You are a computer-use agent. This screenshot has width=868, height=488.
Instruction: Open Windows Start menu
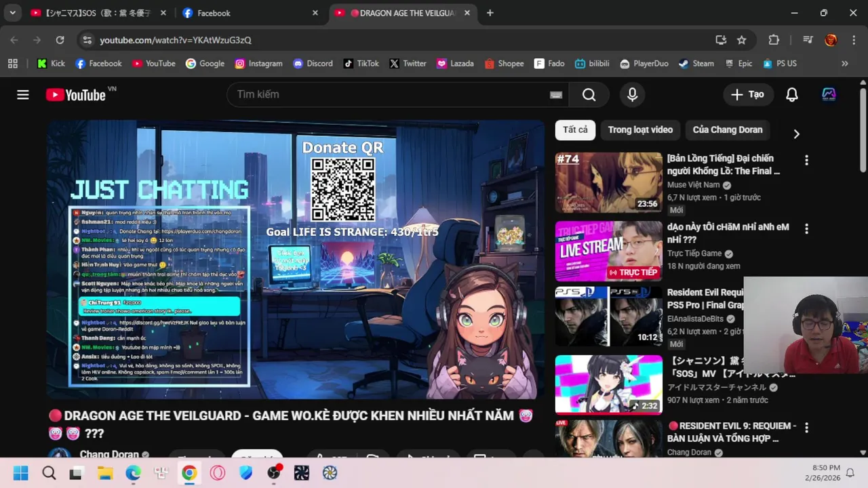(21, 472)
